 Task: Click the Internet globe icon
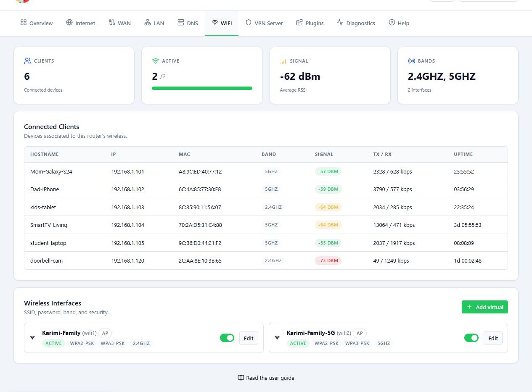69,23
